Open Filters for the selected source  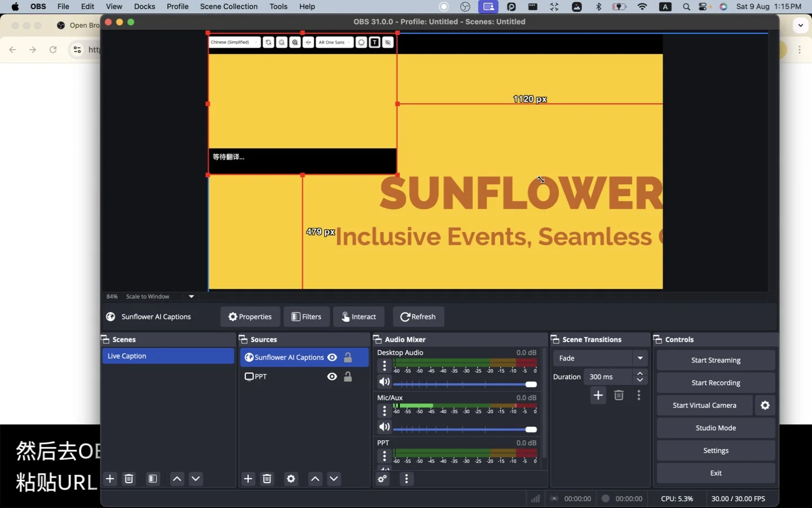[x=307, y=317]
